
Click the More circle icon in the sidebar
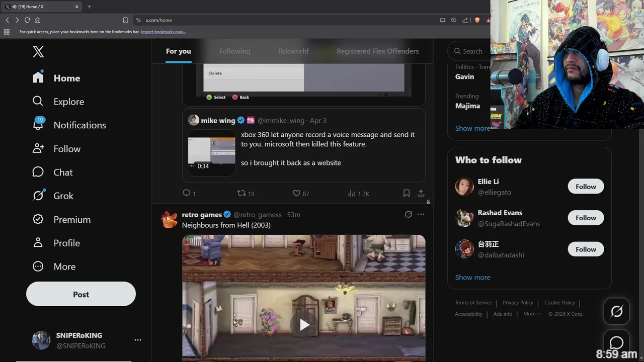38,266
